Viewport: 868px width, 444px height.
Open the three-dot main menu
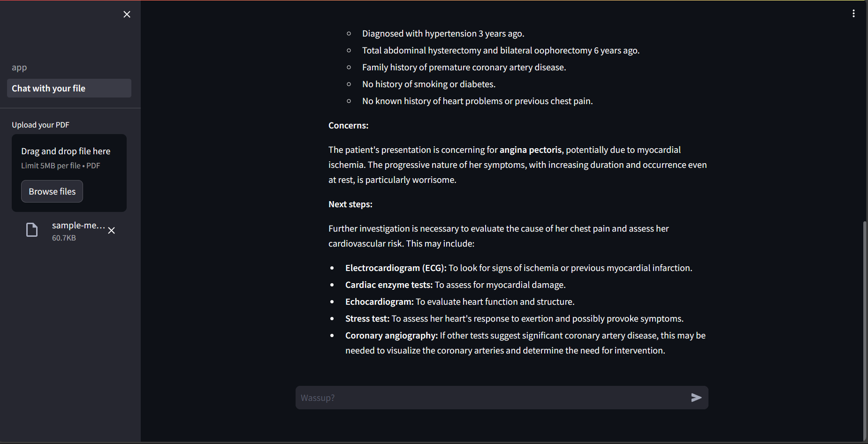(x=853, y=14)
